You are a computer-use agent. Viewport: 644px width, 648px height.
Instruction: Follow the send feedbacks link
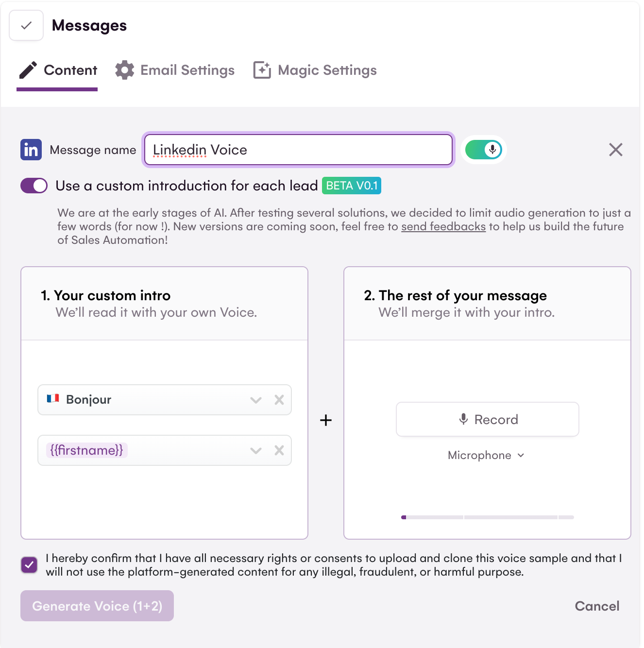[443, 226]
